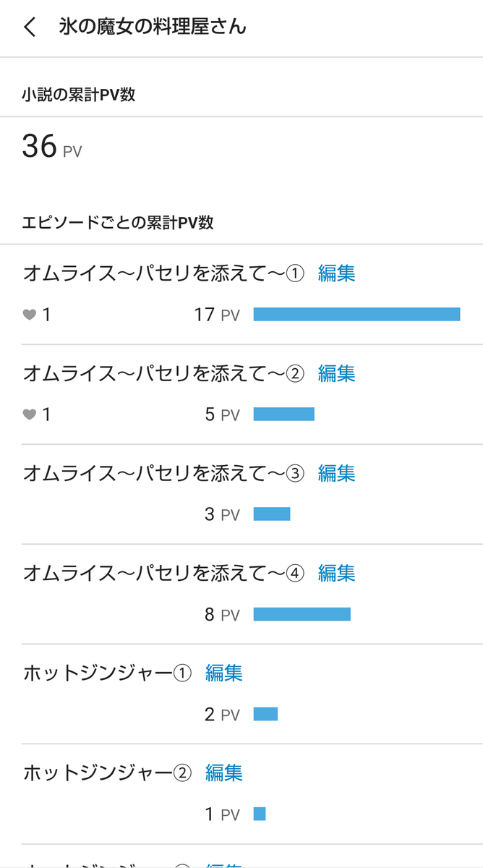Tap heart icon on オムライス② episode
This screenshot has height=868, width=483.
click(29, 414)
